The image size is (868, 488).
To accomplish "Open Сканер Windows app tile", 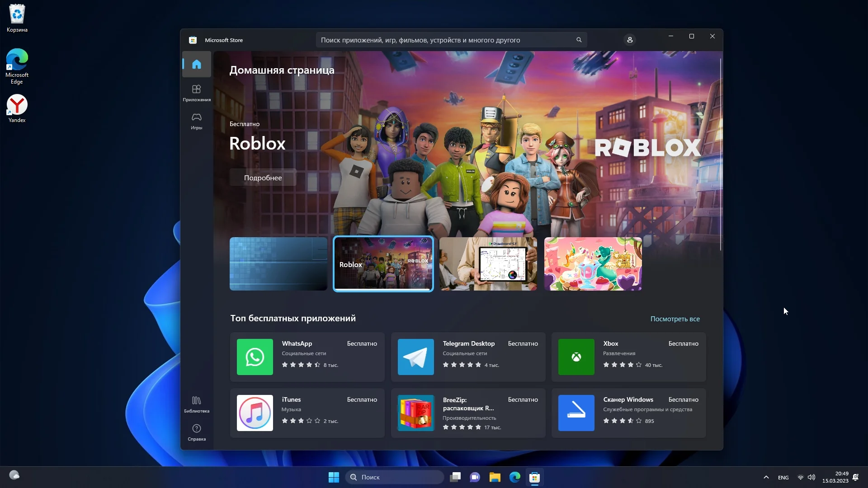I will 628,413.
